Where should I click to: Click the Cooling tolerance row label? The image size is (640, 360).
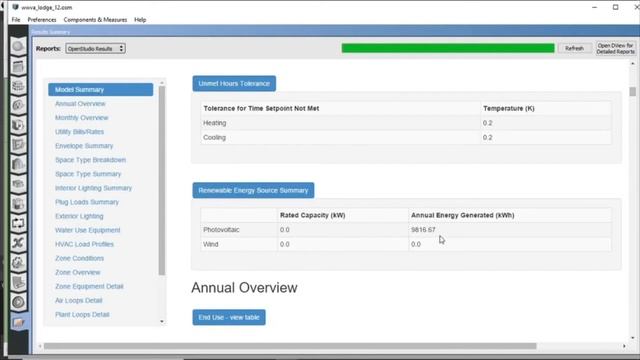coord(215,138)
